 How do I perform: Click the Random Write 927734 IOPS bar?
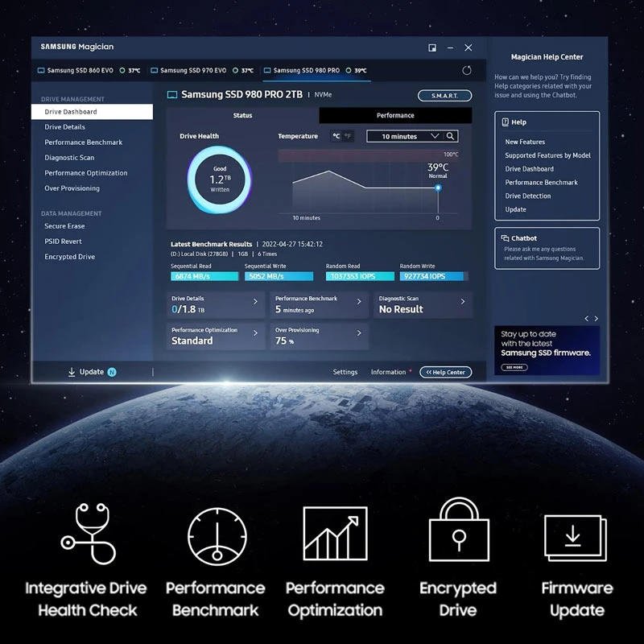(x=433, y=276)
